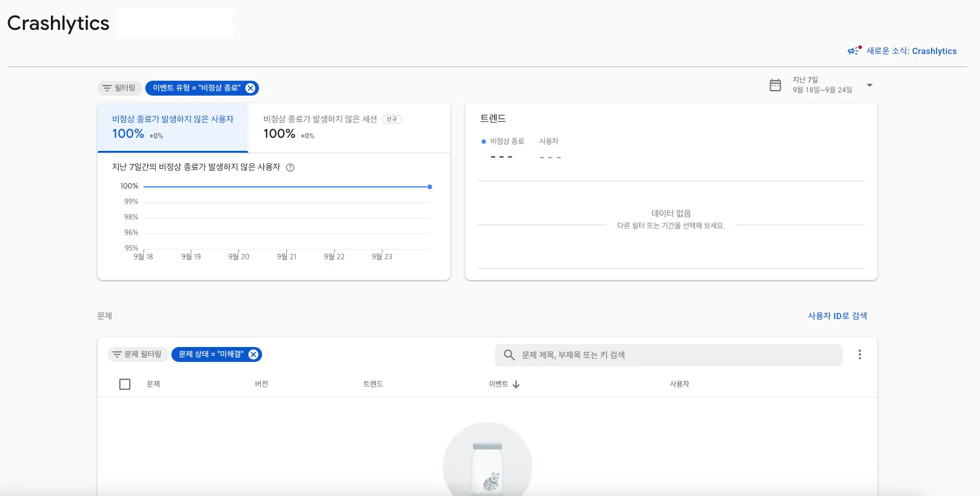Select 비정상 종료가 발생하지 않은 사용자 tab
This screenshot has height=496, width=980.
(x=173, y=127)
